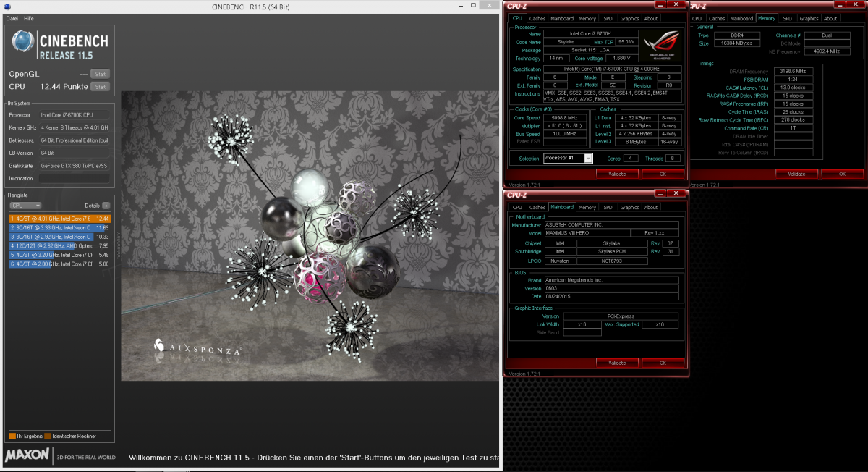Click Validate in the CPU-Z Memory window

[x=796, y=174]
